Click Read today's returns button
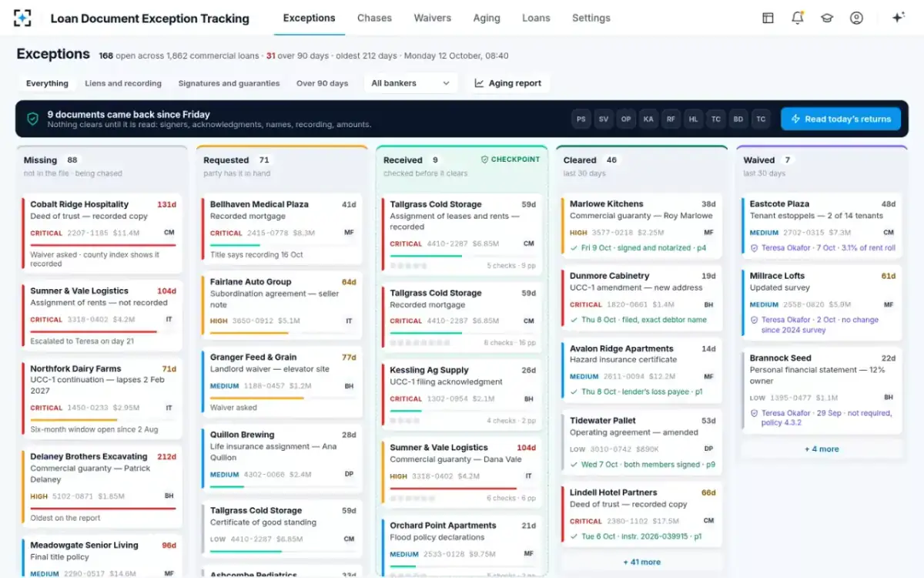924x578 pixels. pos(841,119)
